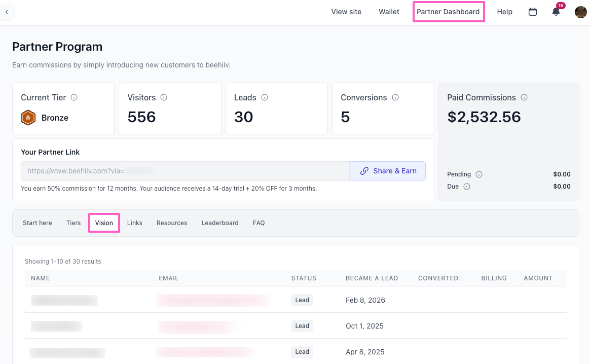Open the calendar icon in header

[533, 12]
